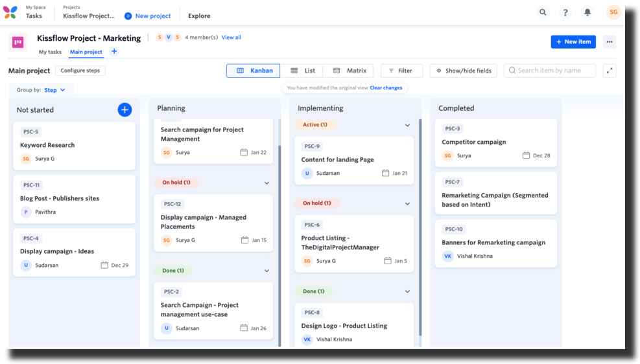Select Main project tab
This screenshot has height=364, width=640.
86,52
